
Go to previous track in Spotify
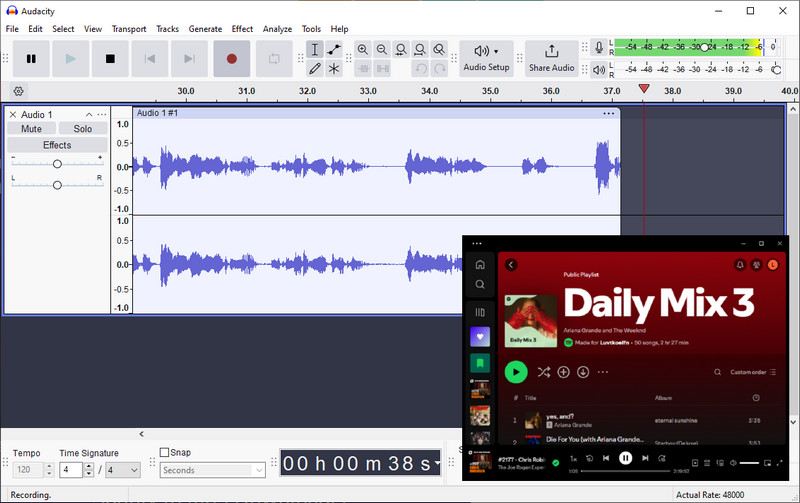[606, 458]
